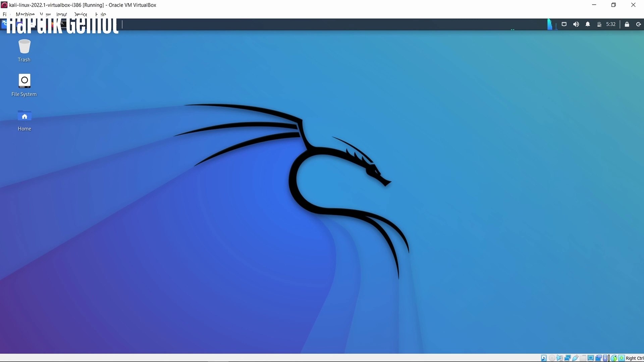Click the hard disk activity indicator
Viewport: 644px width, 362px height.
coord(544,358)
